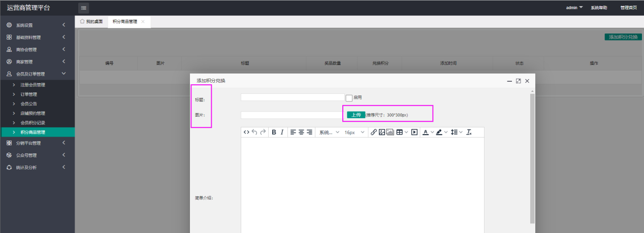Insert media using the video icon
644x233 pixels.
[414, 132]
